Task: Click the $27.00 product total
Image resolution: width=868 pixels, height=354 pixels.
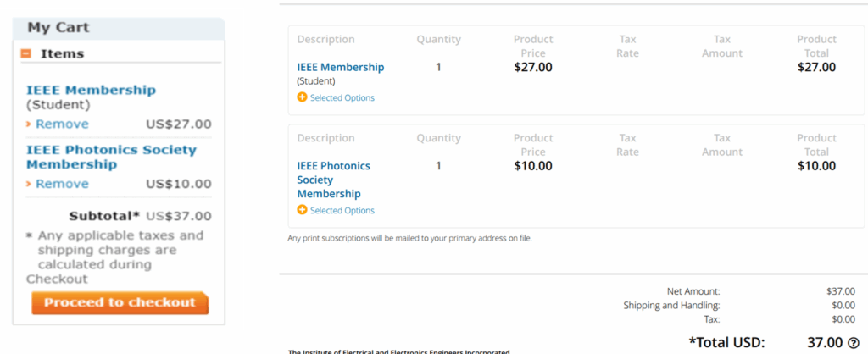Action: pyautogui.click(x=816, y=67)
